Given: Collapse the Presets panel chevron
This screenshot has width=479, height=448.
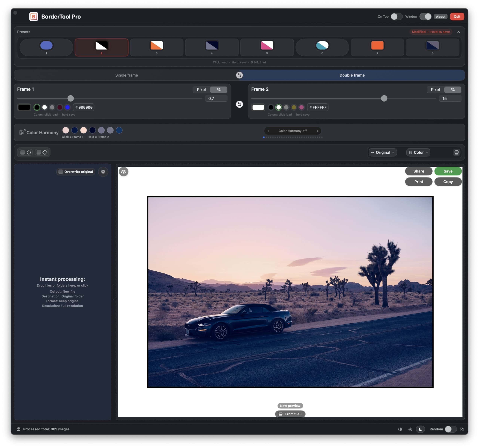Looking at the screenshot, I should click(459, 32).
